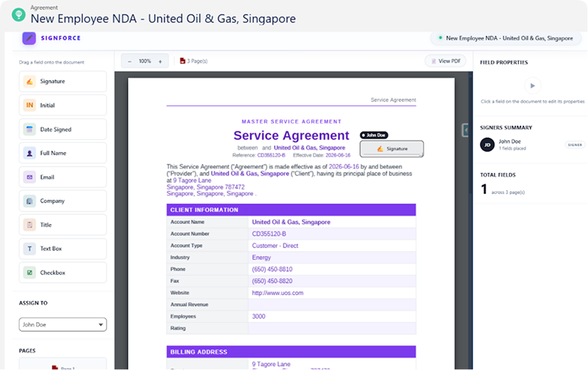This screenshot has width=588, height=370.
Task: Click the phone value '(650) 450-8810'
Action: pos(272,269)
